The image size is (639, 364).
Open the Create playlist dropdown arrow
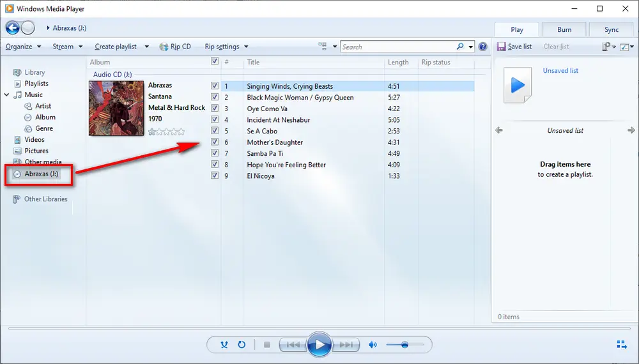(x=147, y=47)
